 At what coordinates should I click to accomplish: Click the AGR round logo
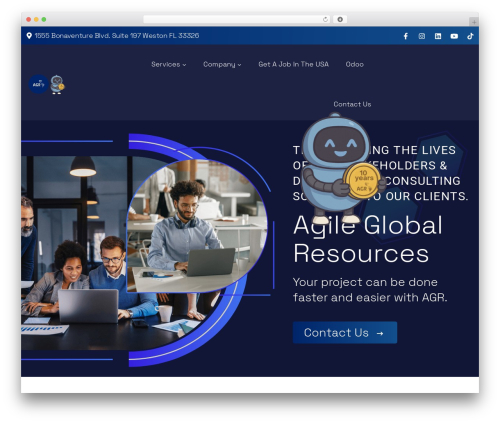38,84
